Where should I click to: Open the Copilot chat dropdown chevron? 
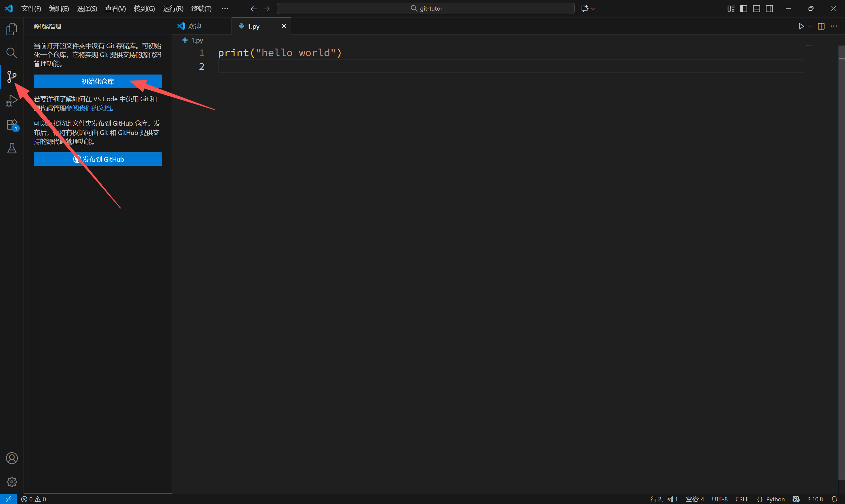click(593, 9)
